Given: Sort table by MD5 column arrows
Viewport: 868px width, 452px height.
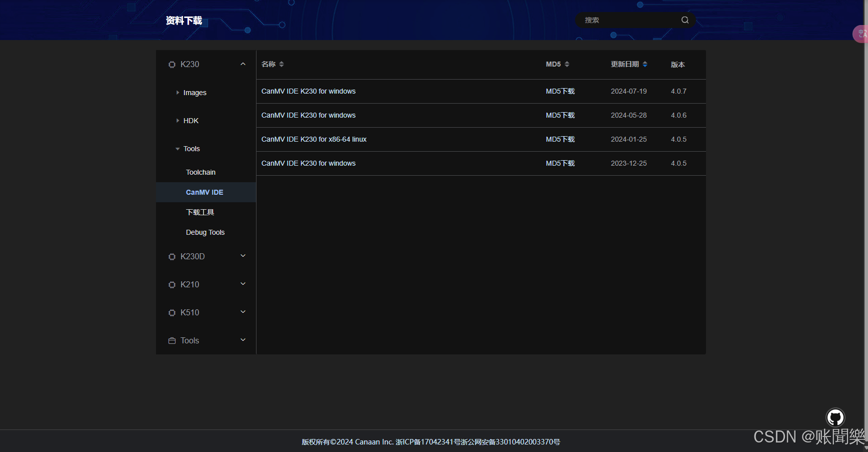Looking at the screenshot, I should [567, 64].
